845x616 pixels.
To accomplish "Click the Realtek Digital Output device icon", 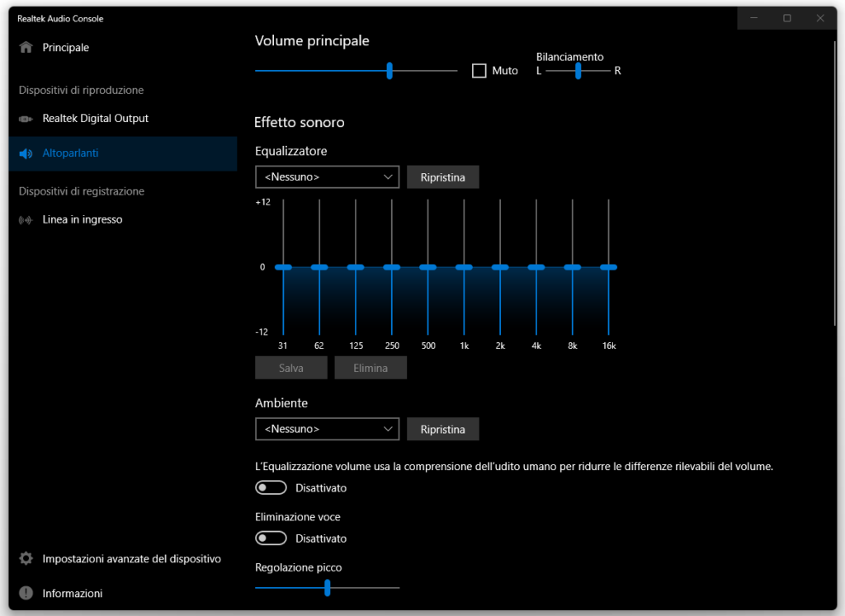I will 26,119.
